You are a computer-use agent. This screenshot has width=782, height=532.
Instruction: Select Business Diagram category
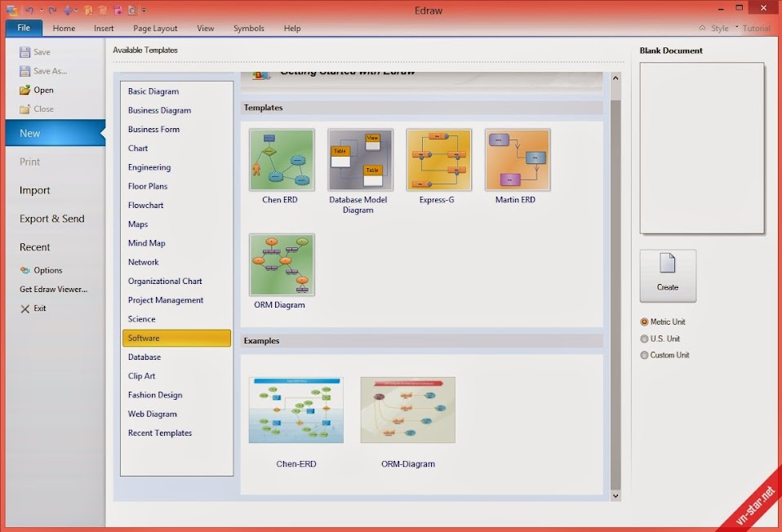(160, 110)
